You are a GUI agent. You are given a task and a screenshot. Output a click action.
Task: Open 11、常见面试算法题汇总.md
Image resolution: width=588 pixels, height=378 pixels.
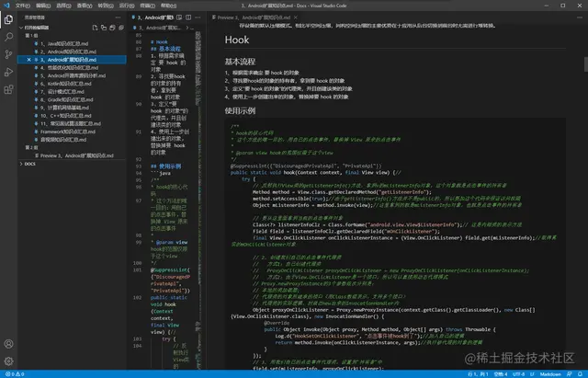71,123
